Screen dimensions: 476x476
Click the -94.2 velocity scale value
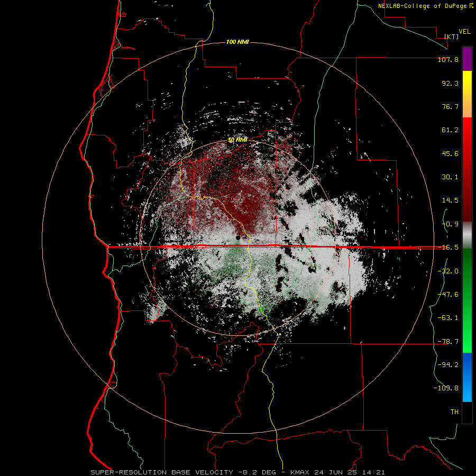click(x=448, y=365)
